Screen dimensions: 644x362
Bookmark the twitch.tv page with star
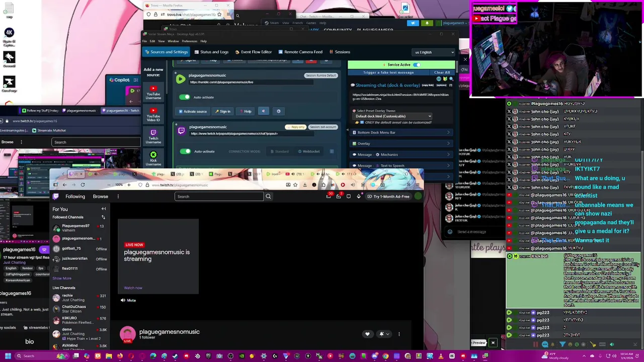point(296,185)
